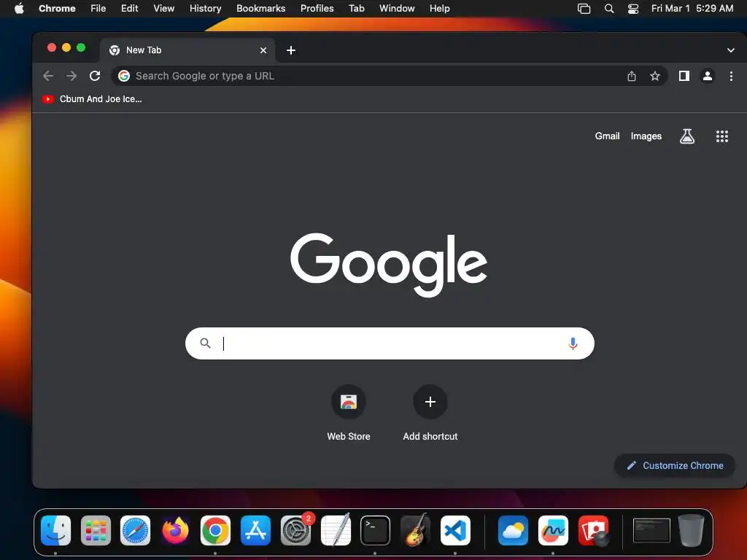Expand the tab search chevron
The width and height of the screenshot is (747, 560).
tap(730, 50)
